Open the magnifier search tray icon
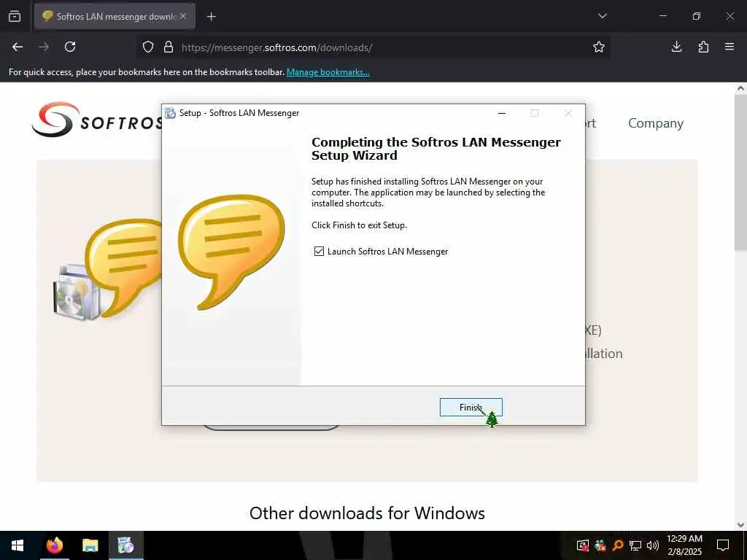747x560 pixels. [x=618, y=545]
